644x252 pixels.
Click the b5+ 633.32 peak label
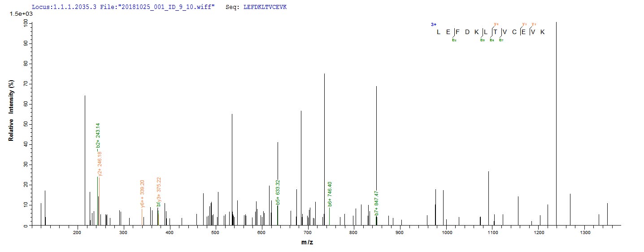(278, 192)
